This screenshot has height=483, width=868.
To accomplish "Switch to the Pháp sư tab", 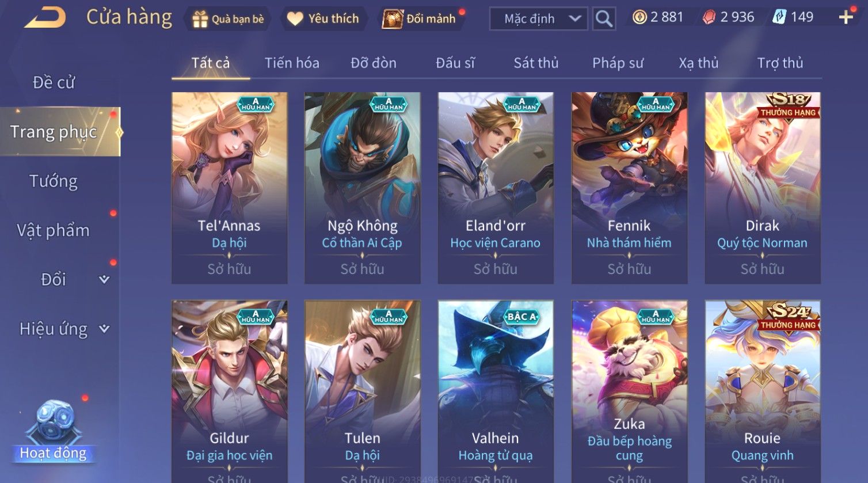I will coord(618,63).
